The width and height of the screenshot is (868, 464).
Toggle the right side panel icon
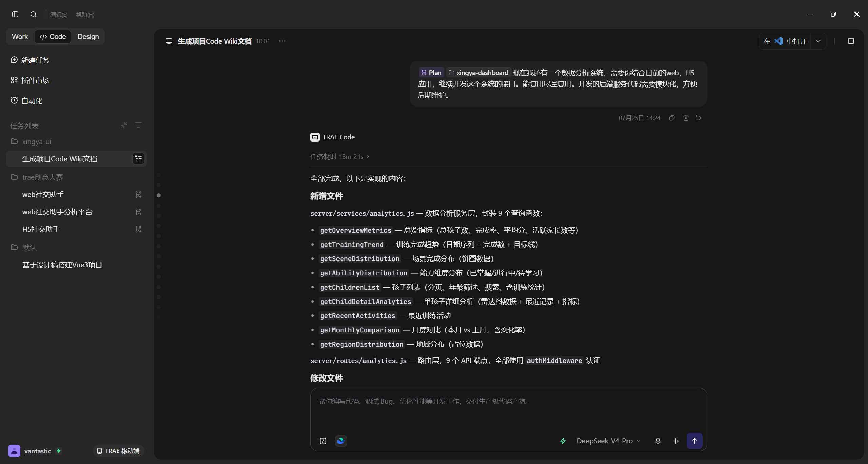point(851,41)
